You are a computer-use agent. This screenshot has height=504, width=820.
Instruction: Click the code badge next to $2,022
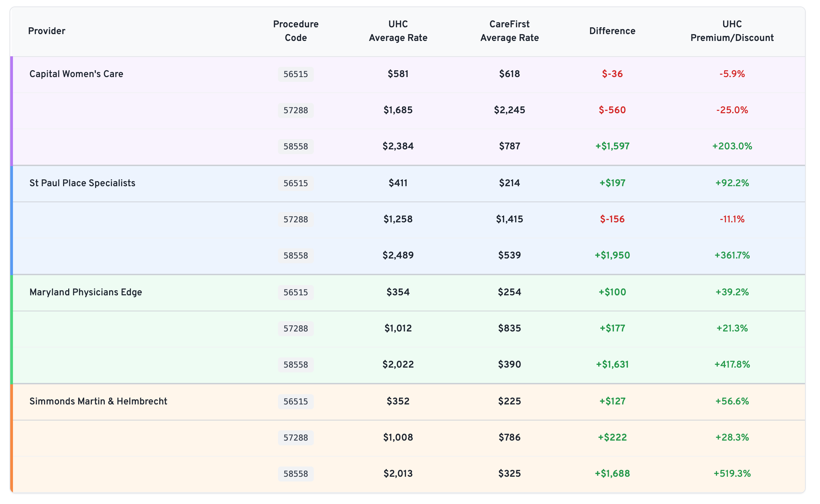click(296, 365)
